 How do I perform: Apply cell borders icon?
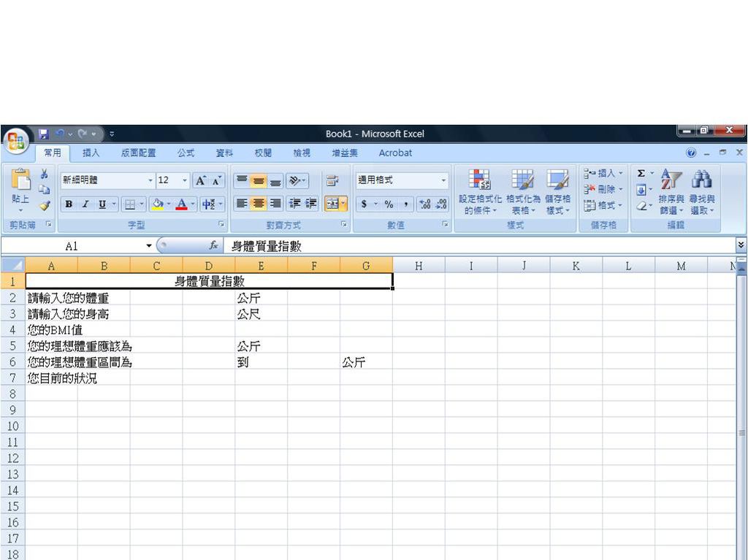point(130,204)
